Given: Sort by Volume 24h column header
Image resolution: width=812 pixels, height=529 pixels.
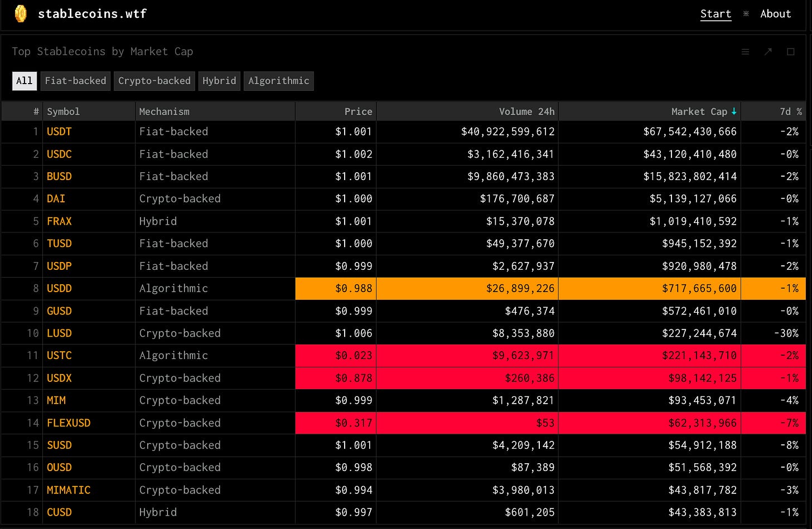Looking at the screenshot, I should click(526, 111).
